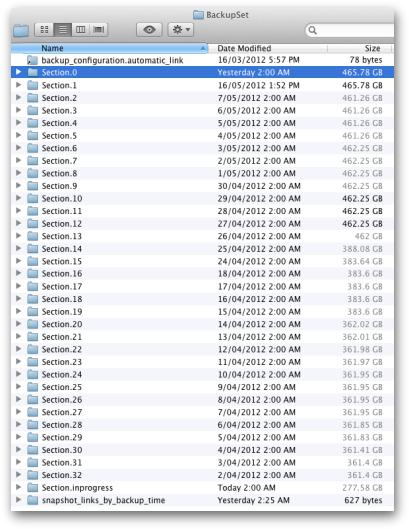Expand Section.14 disclosure triangle
Viewport: 409px width, 529px height.
pyautogui.click(x=19, y=248)
